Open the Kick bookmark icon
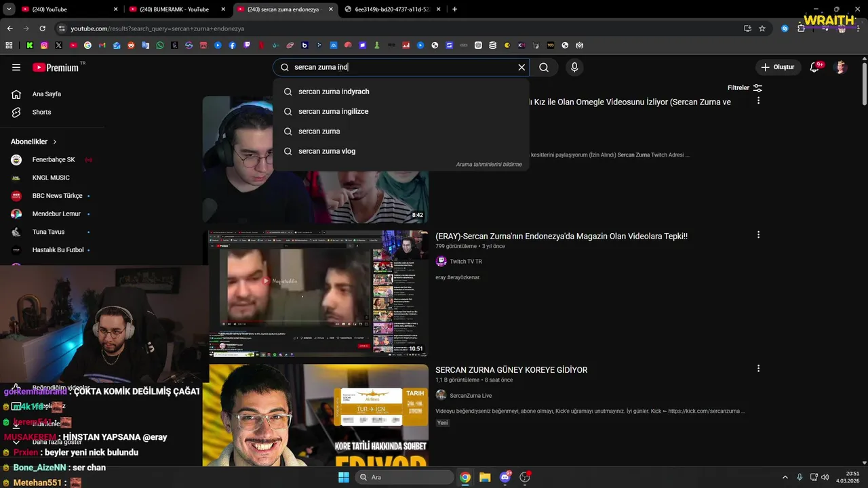The height and width of the screenshot is (488, 868). click(30, 45)
